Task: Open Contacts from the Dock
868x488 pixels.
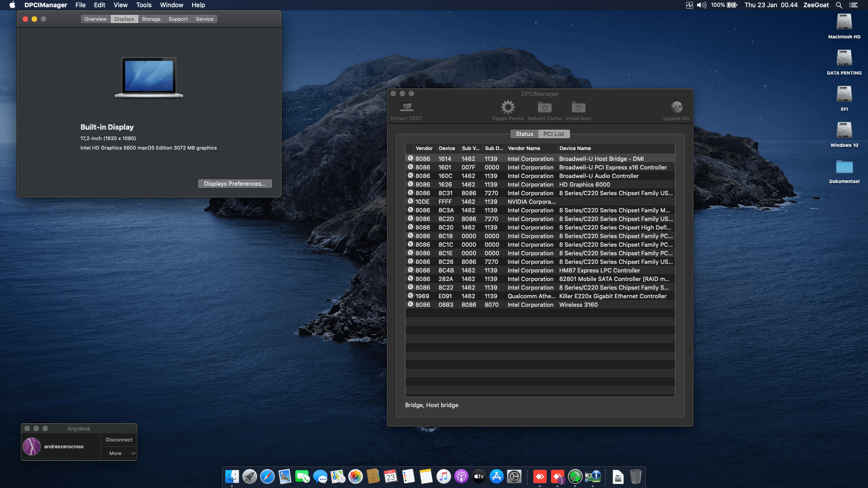Action: 373,476
